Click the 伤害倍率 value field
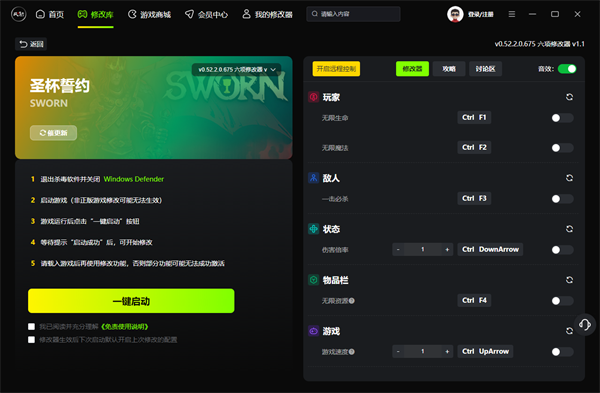 coord(423,249)
